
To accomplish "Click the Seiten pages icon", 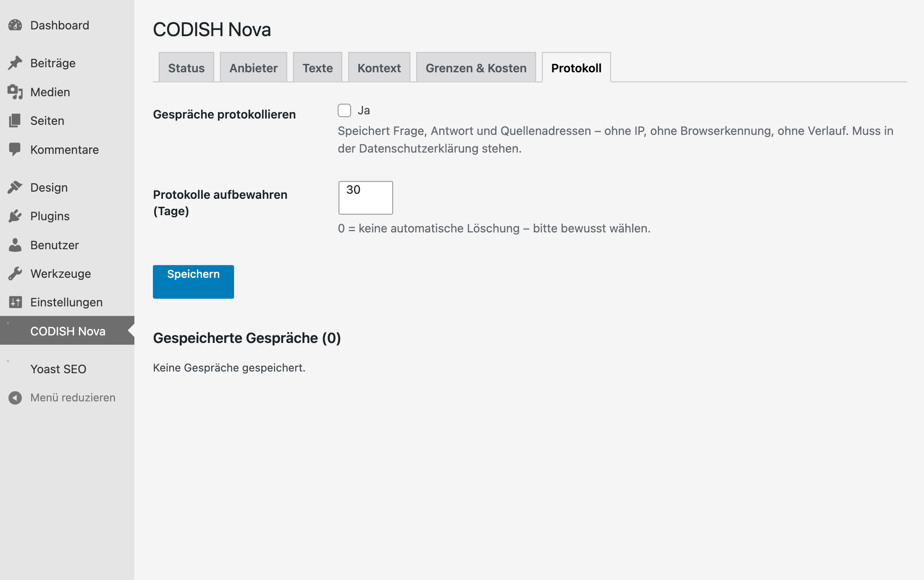I will 15,121.
